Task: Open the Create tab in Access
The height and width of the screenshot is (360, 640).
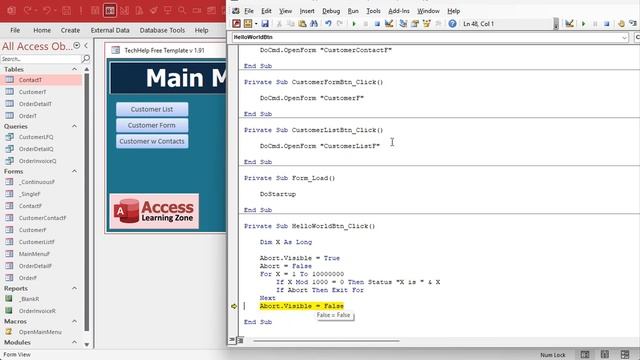Action: tap(70, 30)
